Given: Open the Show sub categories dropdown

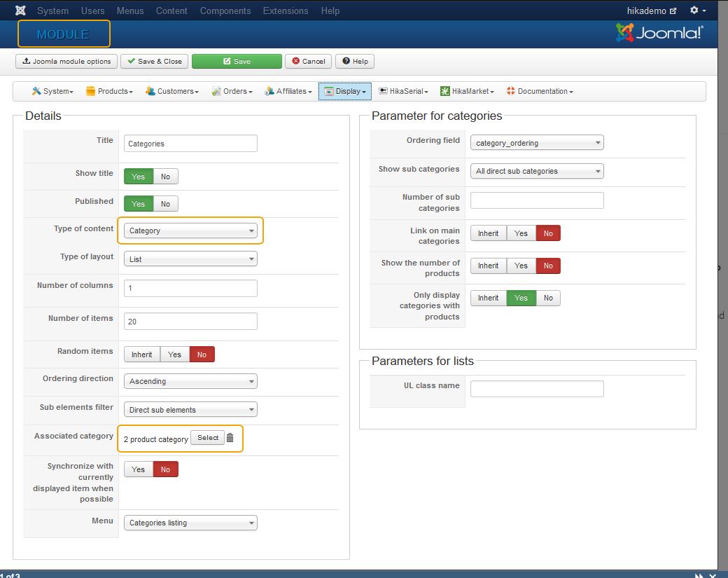Looking at the screenshot, I should (x=537, y=171).
